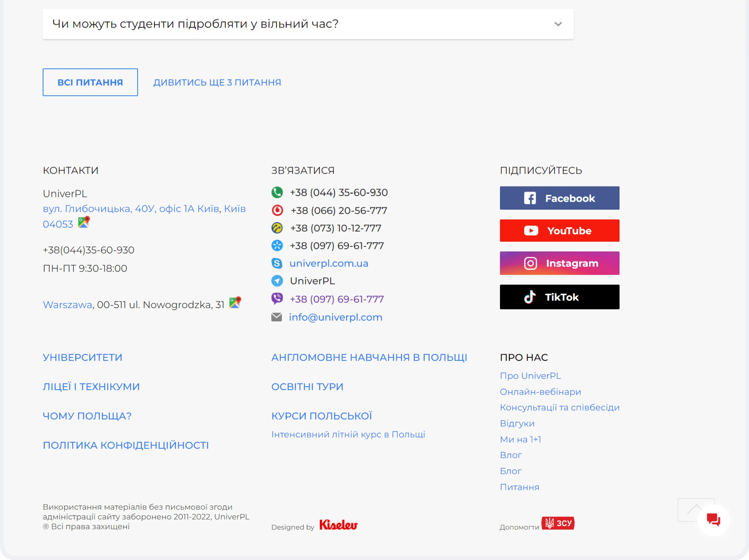Open the Facebook subscribe button

(x=559, y=198)
